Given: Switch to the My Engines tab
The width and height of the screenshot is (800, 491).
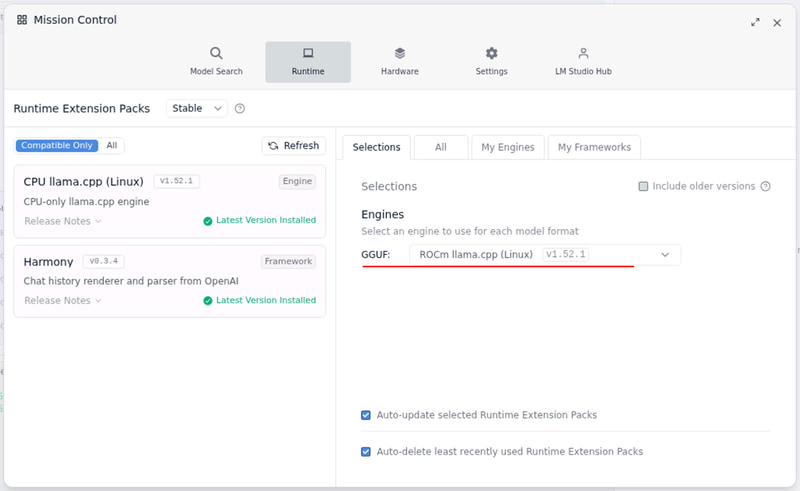Looking at the screenshot, I should [x=508, y=147].
